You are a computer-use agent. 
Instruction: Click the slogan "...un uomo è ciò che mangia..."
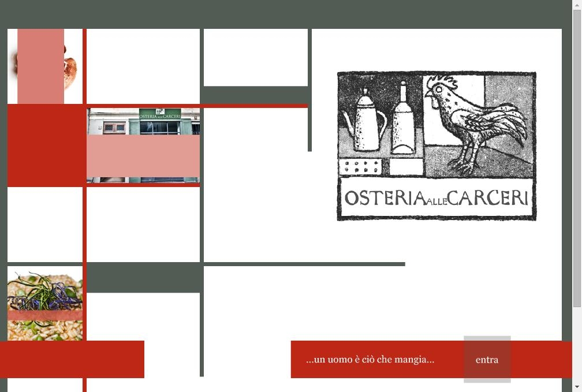370,359
